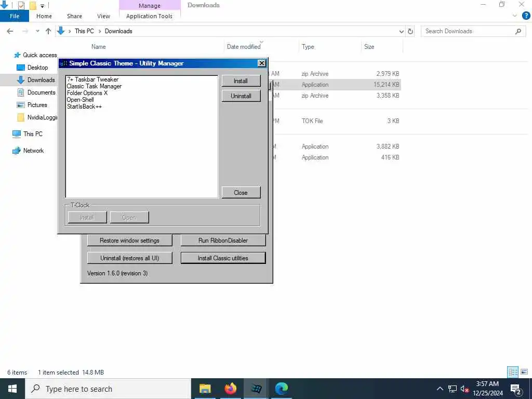Select Network in the navigation pane
Viewport: 532px width, 399px height.
click(28, 151)
